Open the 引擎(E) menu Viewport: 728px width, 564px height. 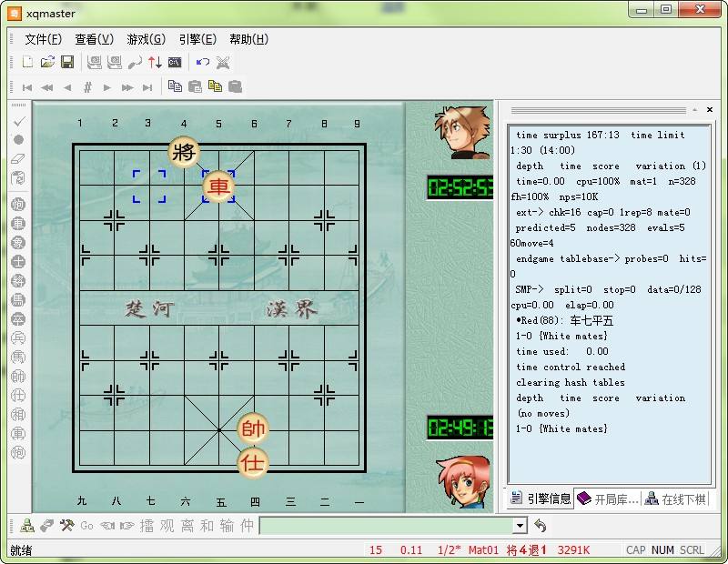(198, 39)
